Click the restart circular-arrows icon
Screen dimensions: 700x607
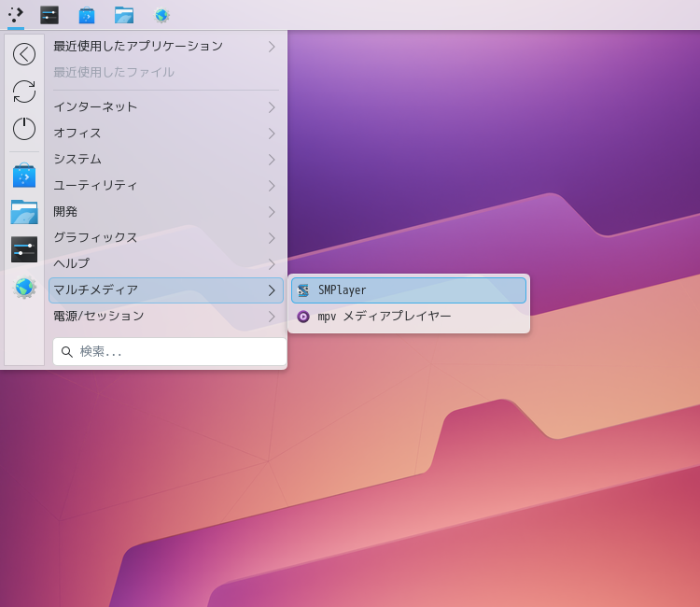tap(24, 92)
